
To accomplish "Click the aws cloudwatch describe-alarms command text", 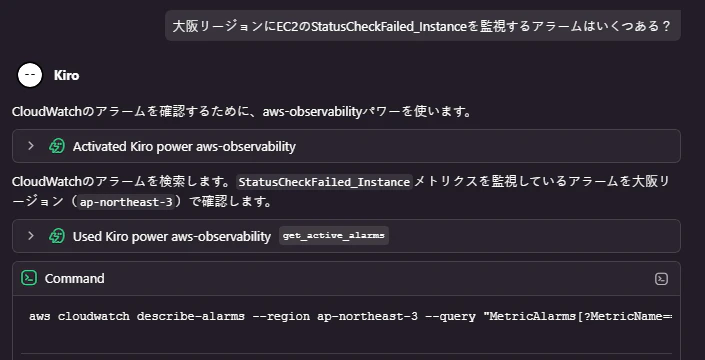I will [x=350, y=316].
